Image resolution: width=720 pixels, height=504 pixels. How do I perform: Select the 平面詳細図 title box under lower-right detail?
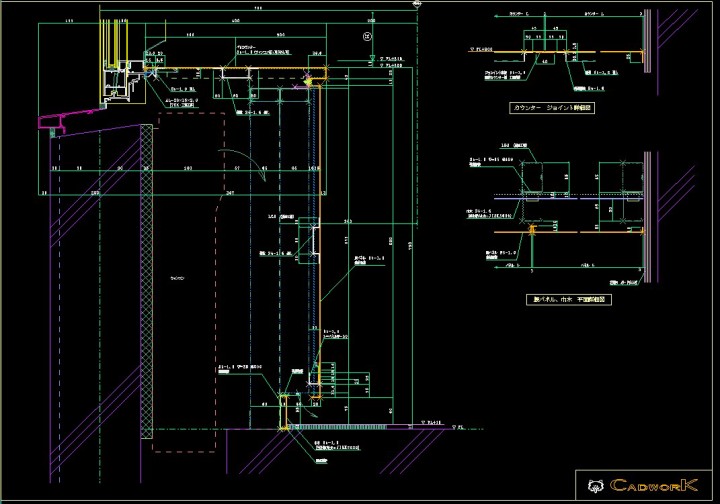click(568, 300)
